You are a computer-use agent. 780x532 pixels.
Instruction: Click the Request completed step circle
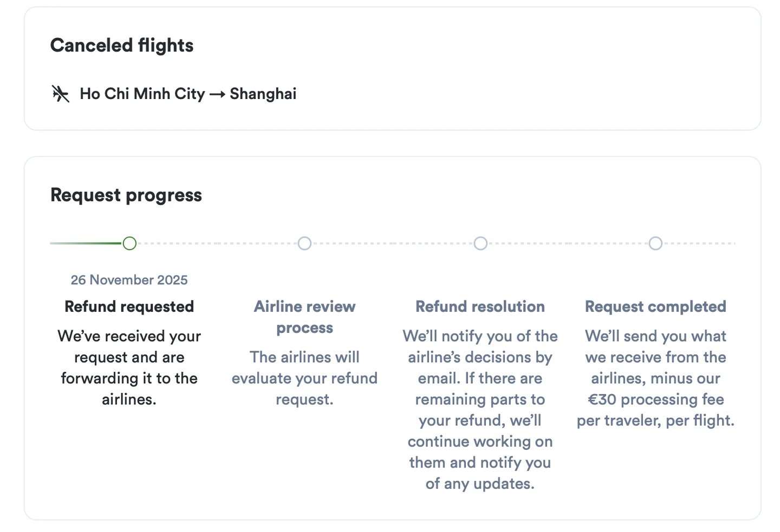[655, 244]
